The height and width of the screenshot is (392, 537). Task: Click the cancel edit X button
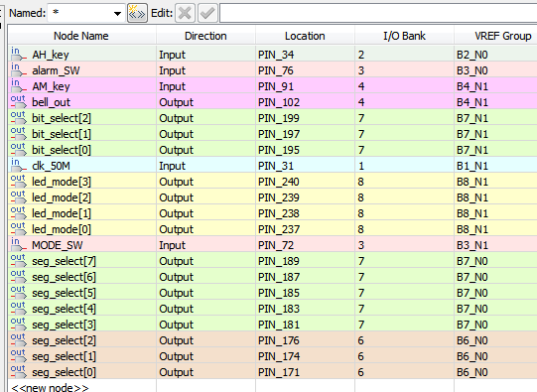tap(185, 13)
